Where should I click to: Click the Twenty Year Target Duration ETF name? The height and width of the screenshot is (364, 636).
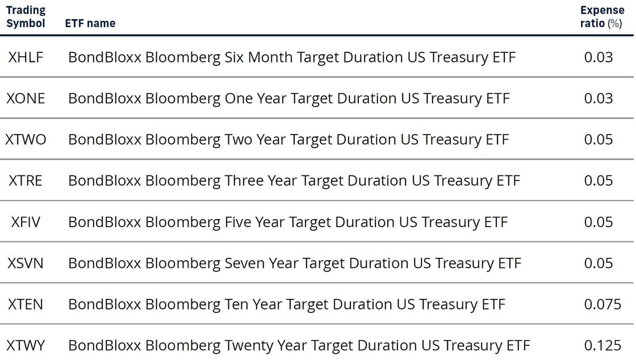(299, 346)
